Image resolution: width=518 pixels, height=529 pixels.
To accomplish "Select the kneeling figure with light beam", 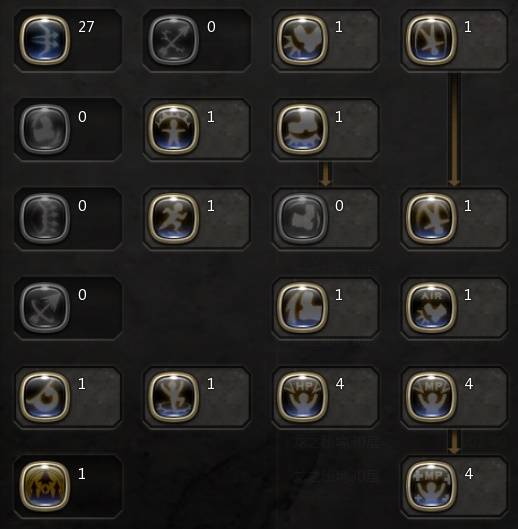I will 302,308.
